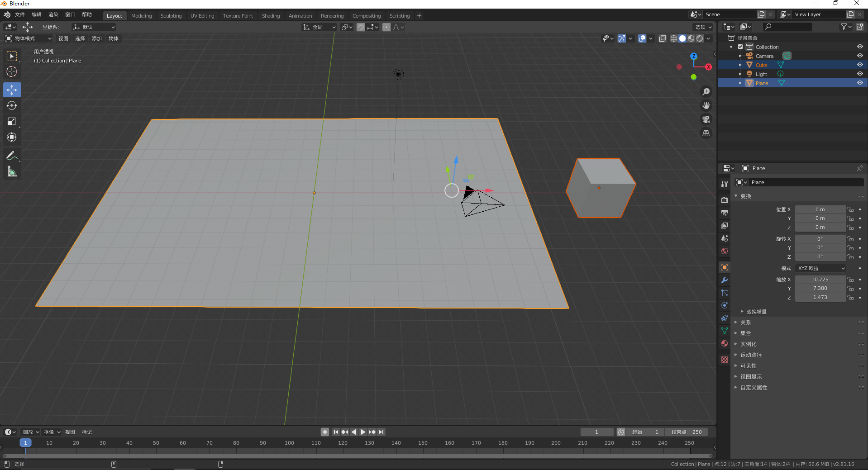868x470 pixels.
Task: Click the 添加 menu button in viewport header
Action: (x=97, y=38)
